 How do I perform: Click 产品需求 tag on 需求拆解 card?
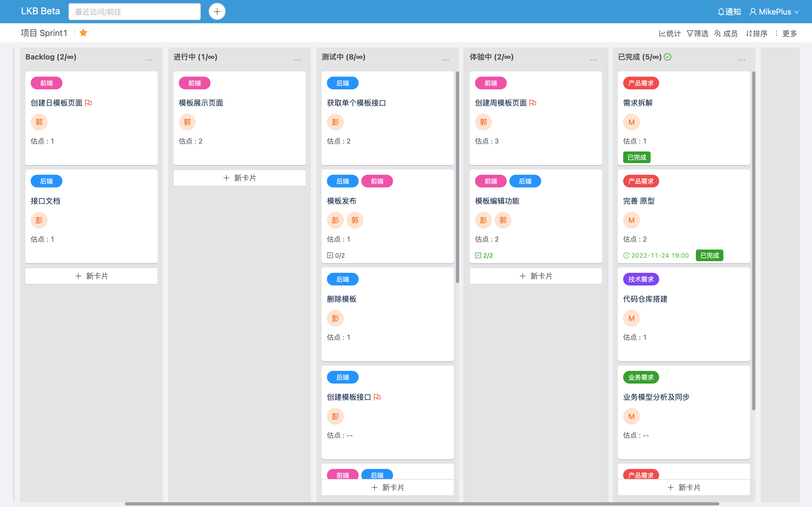click(641, 83)
